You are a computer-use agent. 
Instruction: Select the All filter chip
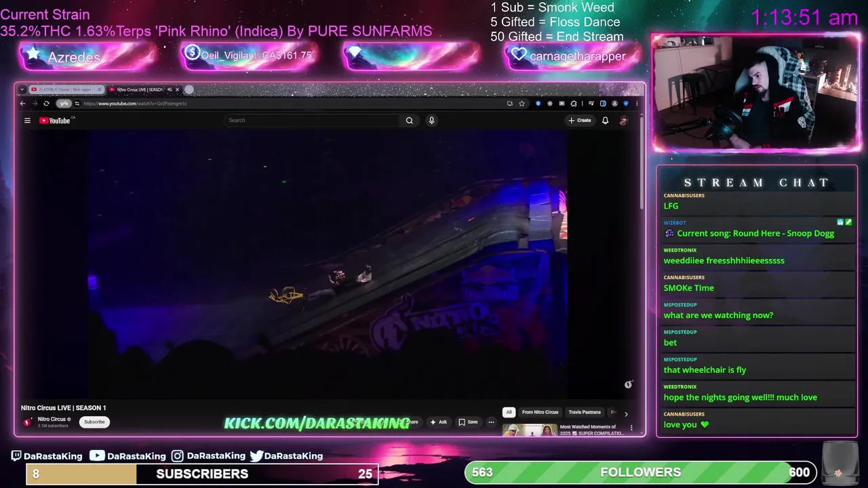point(509,412)
